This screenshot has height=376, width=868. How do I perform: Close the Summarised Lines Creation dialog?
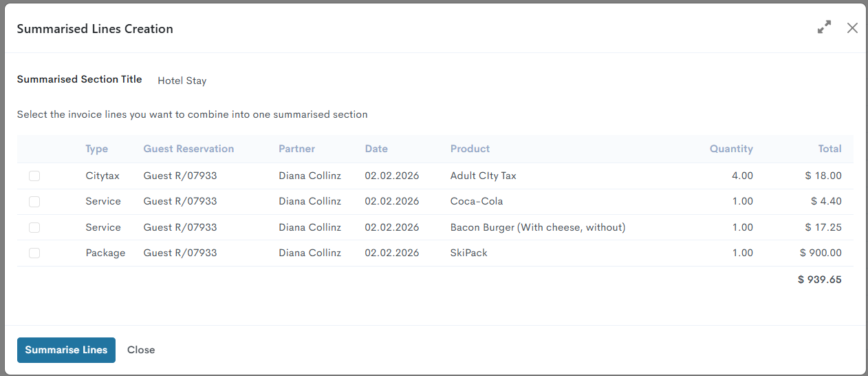coord(852,28)
